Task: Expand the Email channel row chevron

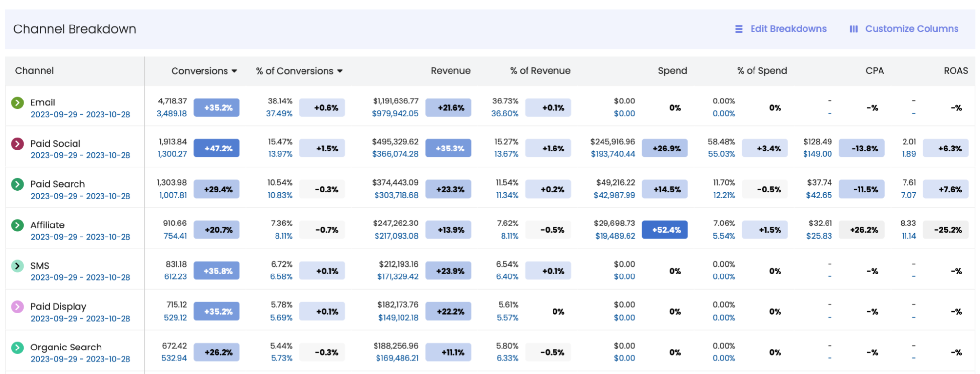Action: [x=17, y=102]
